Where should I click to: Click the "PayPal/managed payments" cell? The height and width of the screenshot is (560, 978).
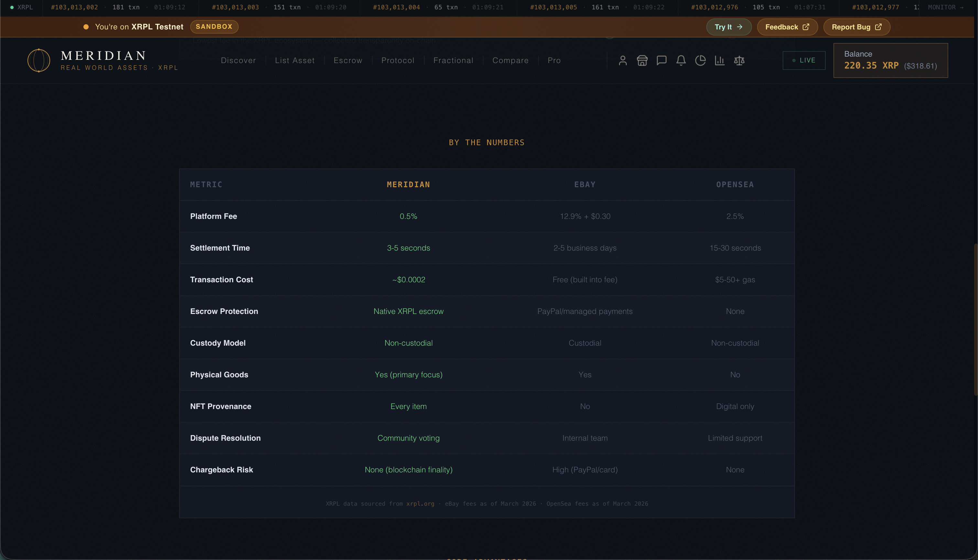coord(585,312)
